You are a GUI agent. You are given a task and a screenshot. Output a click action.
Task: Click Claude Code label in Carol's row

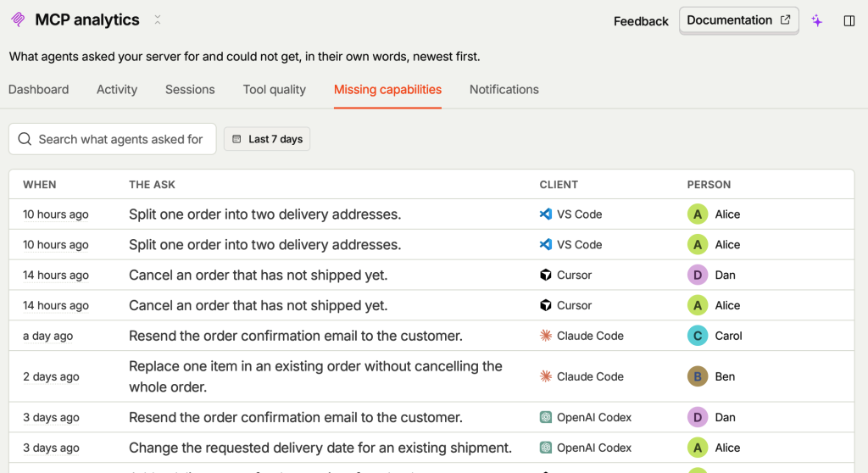click(590, 336)
